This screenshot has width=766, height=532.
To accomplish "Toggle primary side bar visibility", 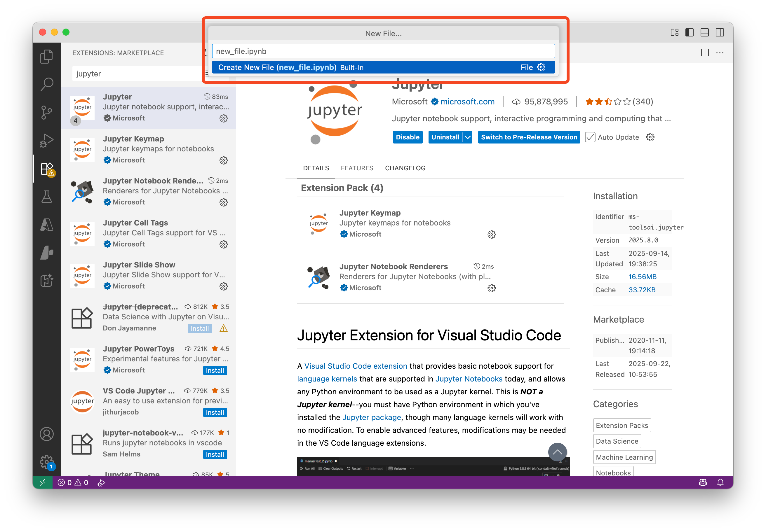I will (x=689, y=32).
